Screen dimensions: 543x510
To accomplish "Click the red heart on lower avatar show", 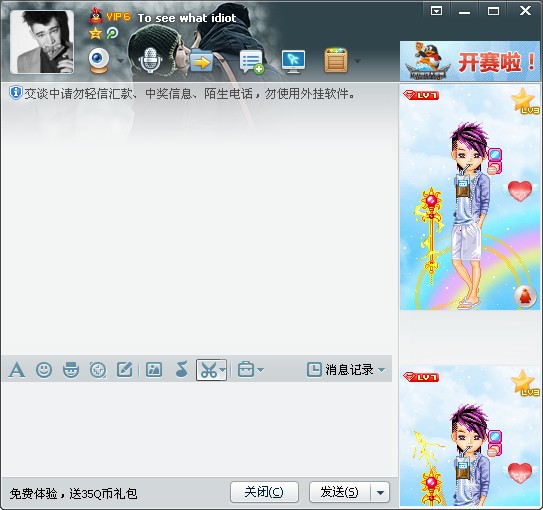I will (x=520, y=473).
